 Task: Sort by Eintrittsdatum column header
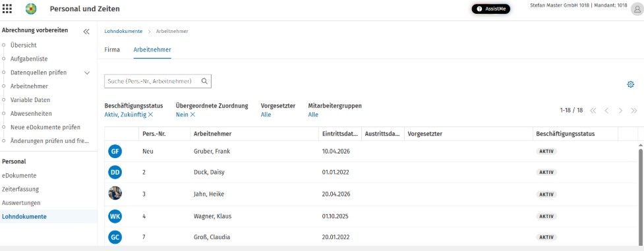tap(339, 134)
